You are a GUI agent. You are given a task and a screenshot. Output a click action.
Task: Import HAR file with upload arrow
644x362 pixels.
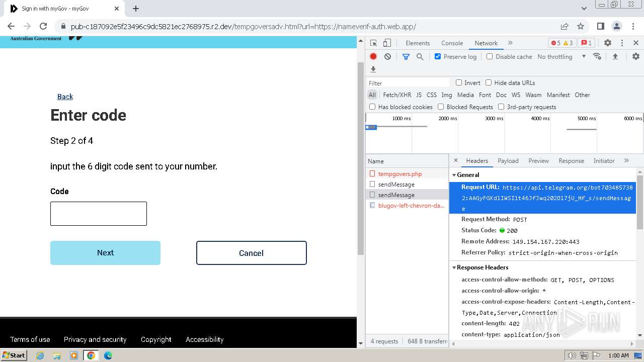click(615, 56)
